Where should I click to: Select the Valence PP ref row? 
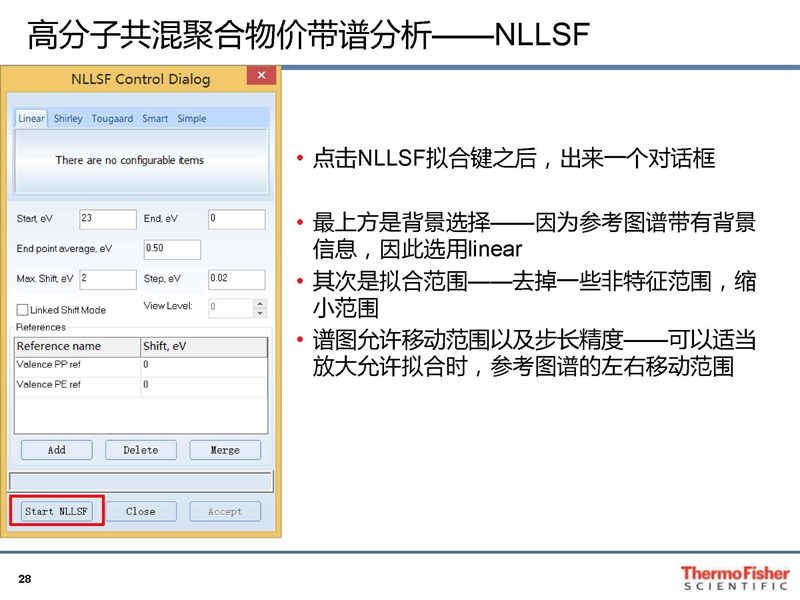[x=141, y=365]
